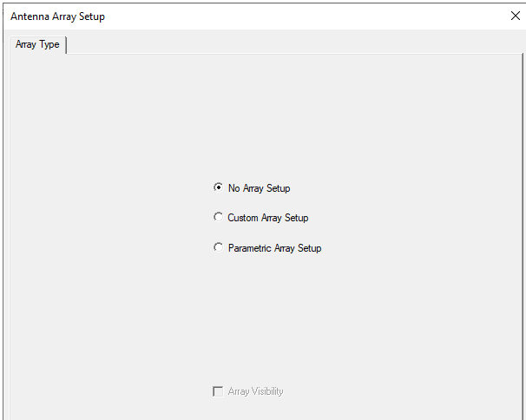Pick the radio circle beside Parametric Array Setup
Image resolution: width=526 pixels, height=420 pixels.
(x=219, y=247)
